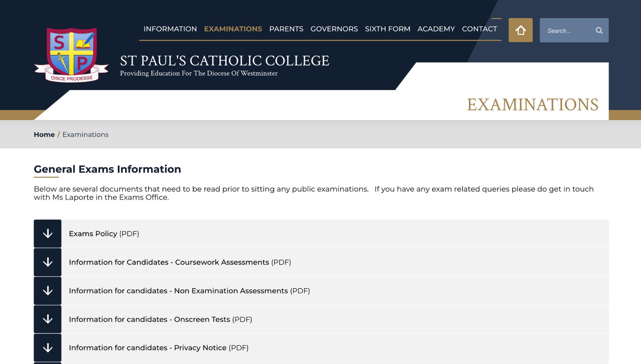
Task: Click the search magnifying glass icon
Action: pyautogui.click(x=599, y=31)
